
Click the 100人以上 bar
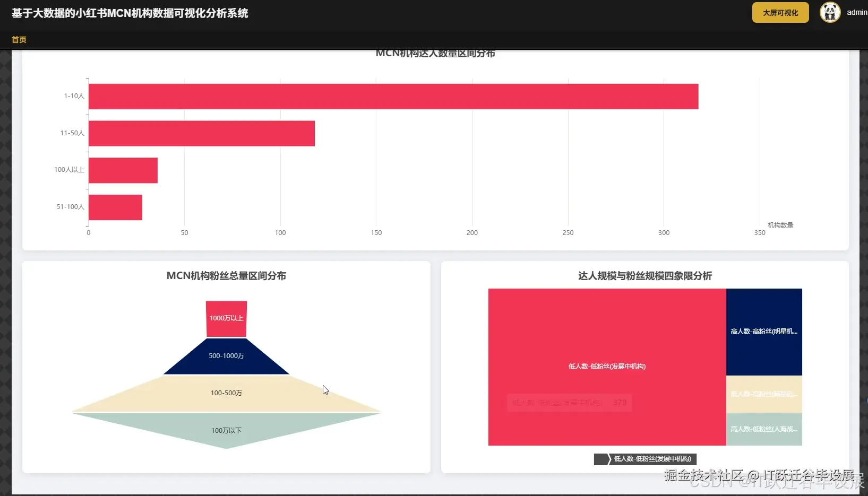123,170
